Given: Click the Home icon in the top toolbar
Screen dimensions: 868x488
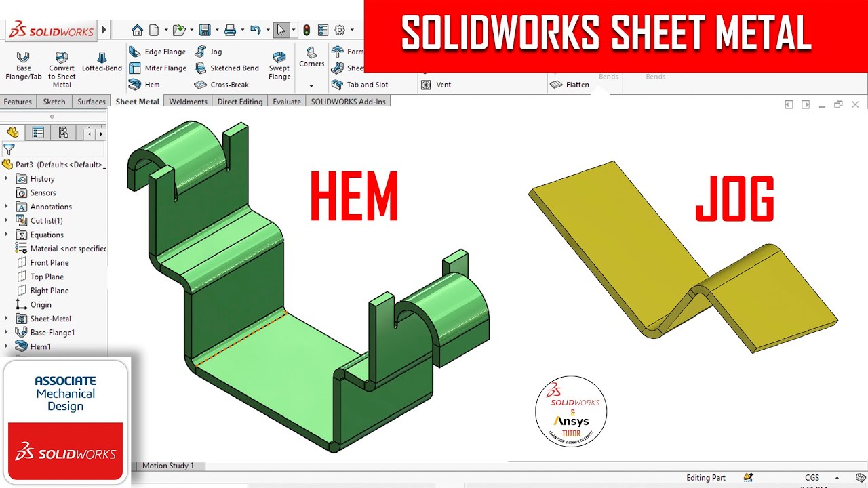Looking at the screenshot, I should coord(137,30).
